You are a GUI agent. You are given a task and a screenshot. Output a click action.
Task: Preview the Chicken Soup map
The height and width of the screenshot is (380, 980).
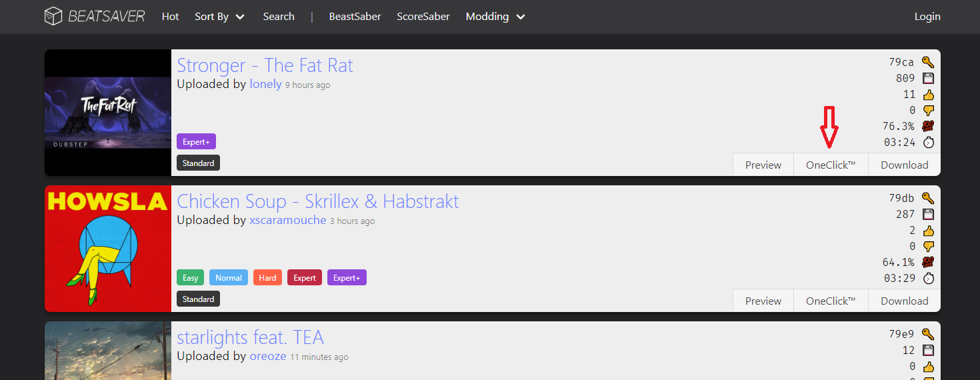[763, 301]
